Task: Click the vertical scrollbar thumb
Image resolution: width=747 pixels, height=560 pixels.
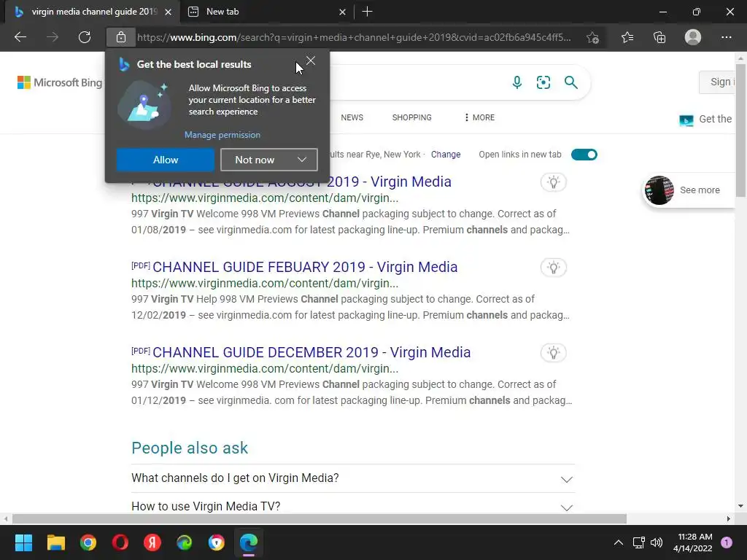Action: [x=740, y=129]
